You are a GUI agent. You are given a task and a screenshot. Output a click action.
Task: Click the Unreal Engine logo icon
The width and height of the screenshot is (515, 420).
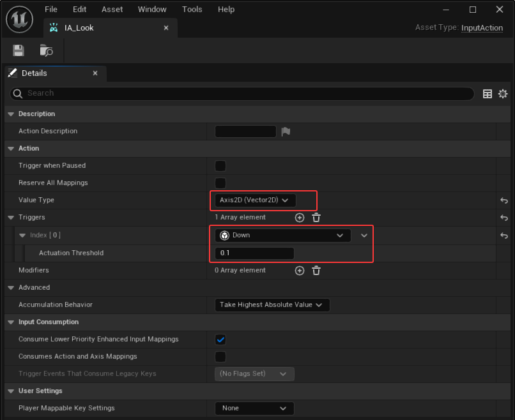pos(20,19)
